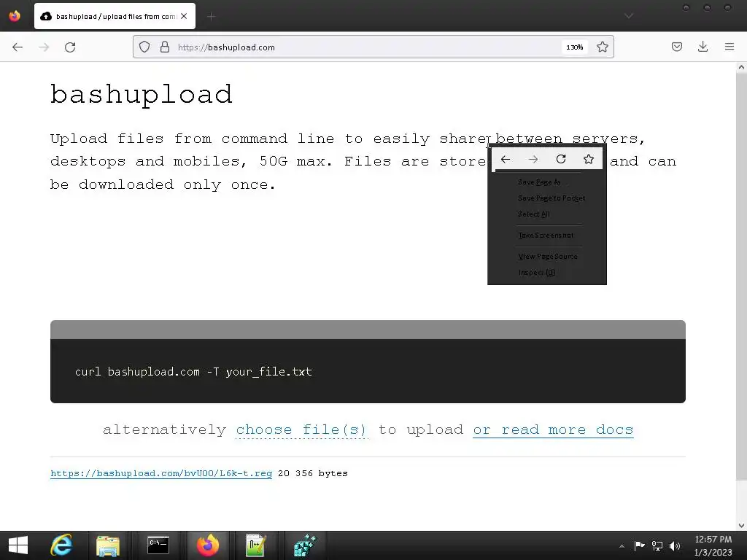This screenshot has height=560, width=747.
Task: Click the vertical page scrollbar thumb
Action: 741,277
